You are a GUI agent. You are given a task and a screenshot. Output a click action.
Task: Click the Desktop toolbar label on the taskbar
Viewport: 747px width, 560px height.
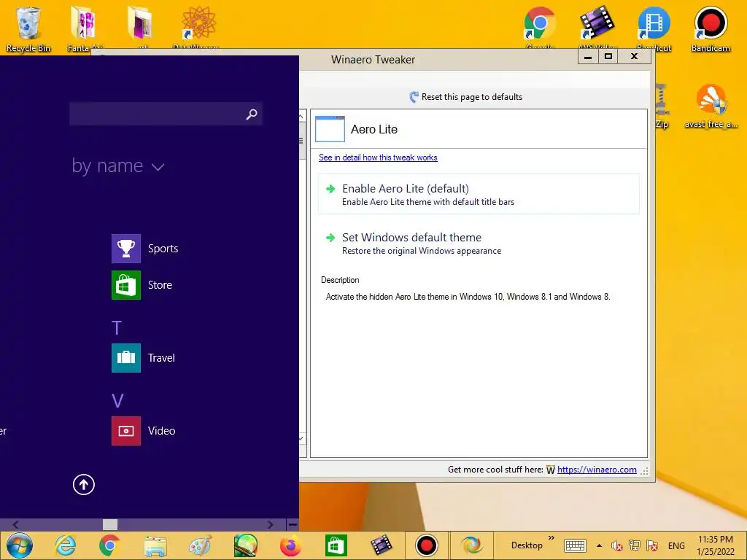coord(527,545)
